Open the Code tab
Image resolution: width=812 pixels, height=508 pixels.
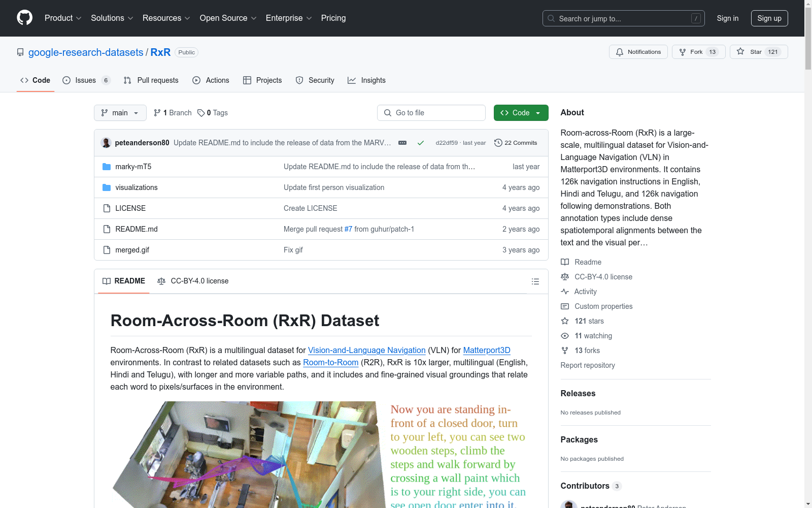point(35,80)
